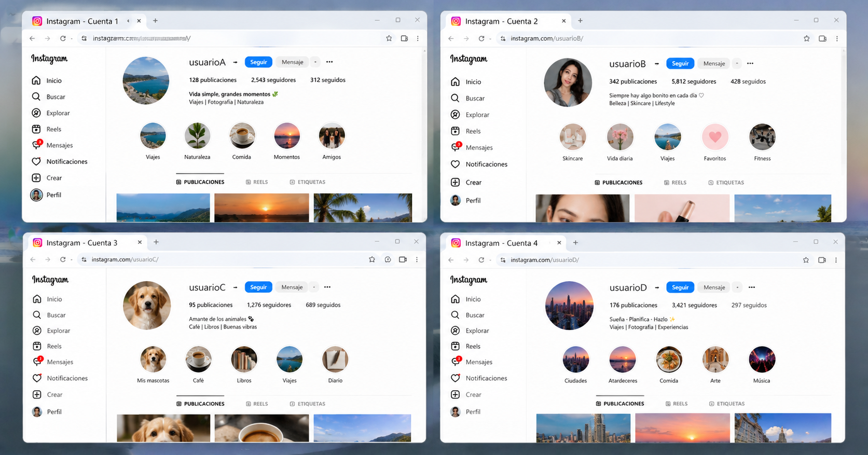Select PUBLICACIONES tab on usuarioC profile
The height and width of the screenshot is (455, 868).
[x=200, y=404]
